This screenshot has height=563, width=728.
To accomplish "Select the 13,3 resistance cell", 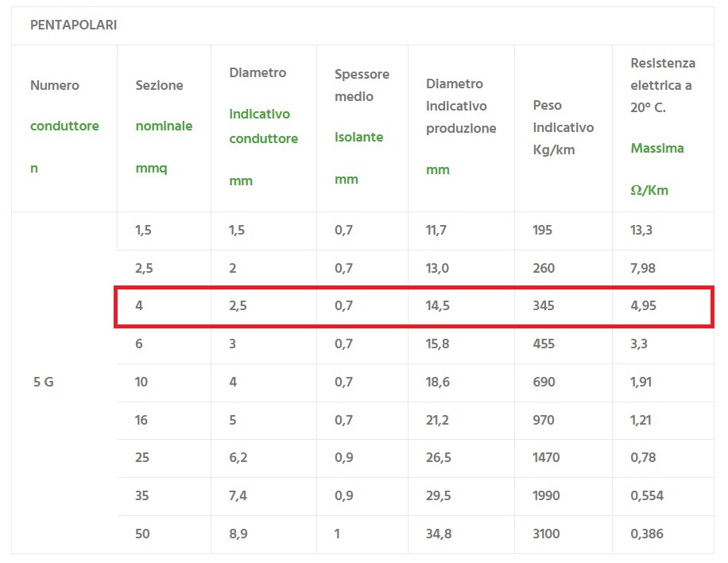I will coord(641,230).
